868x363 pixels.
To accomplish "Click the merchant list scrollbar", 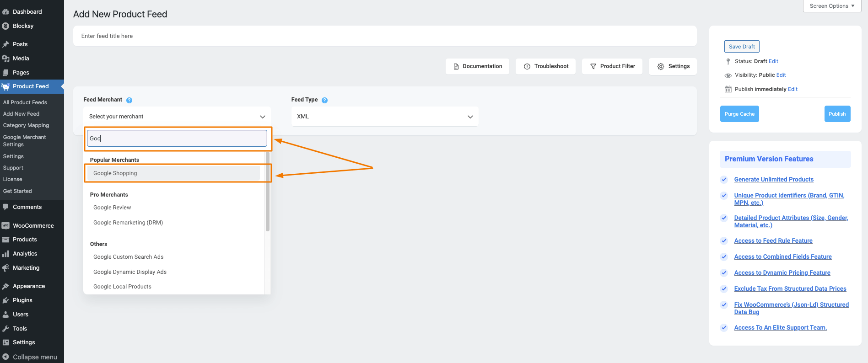I will [268, 192].
